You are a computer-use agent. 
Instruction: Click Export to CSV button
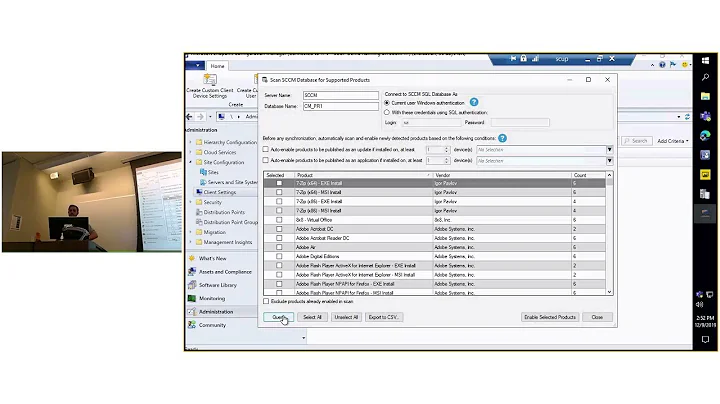click(384, 317)
